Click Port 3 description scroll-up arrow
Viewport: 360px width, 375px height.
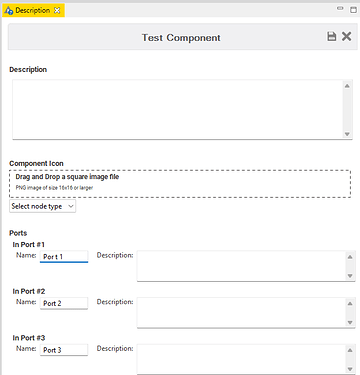350,350
